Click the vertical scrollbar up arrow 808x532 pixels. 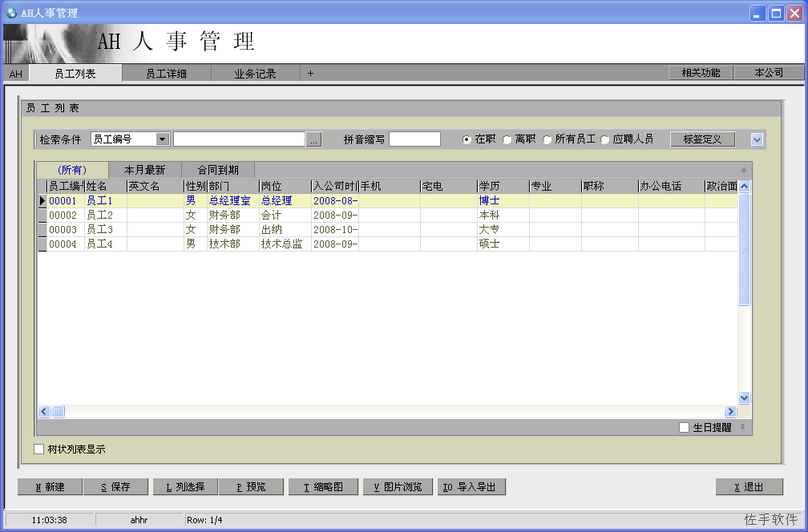pos(744,187)
